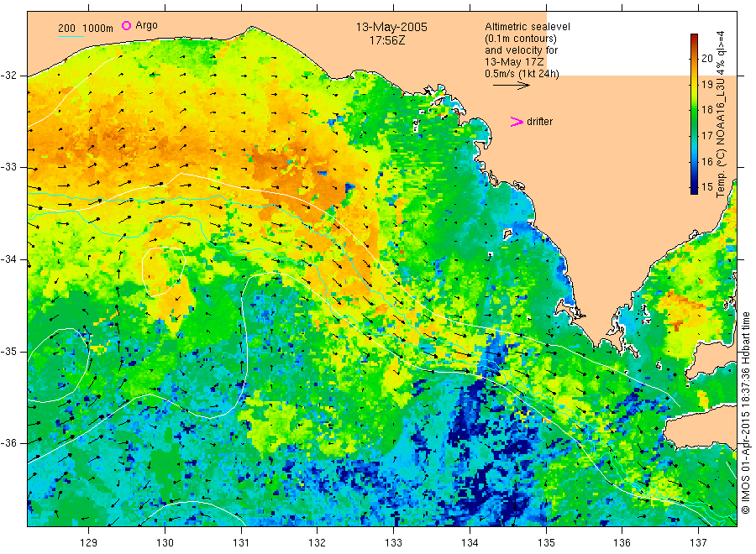Viewport: 756px width, 554px height.
Task: Click longitude axis label 134
Action: (x=470, y=543)
